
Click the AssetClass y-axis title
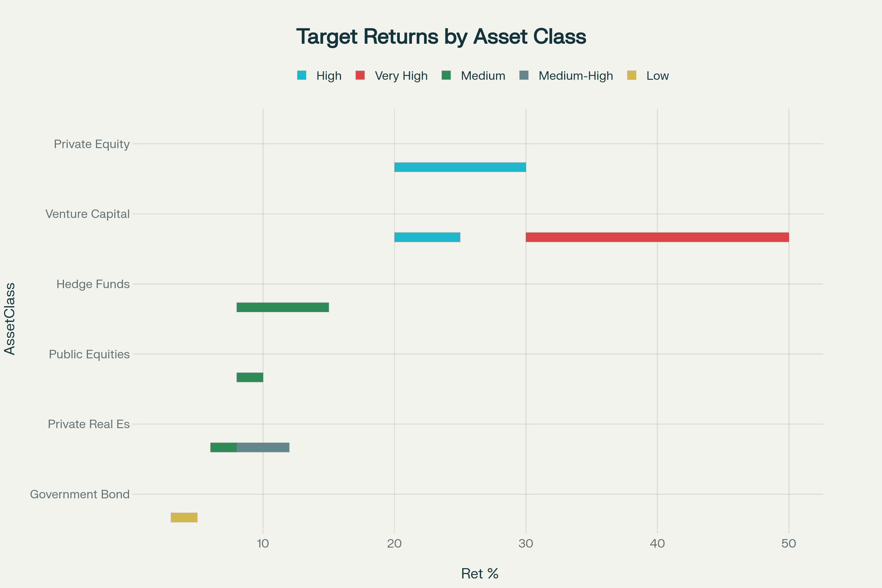pos(10,319)
